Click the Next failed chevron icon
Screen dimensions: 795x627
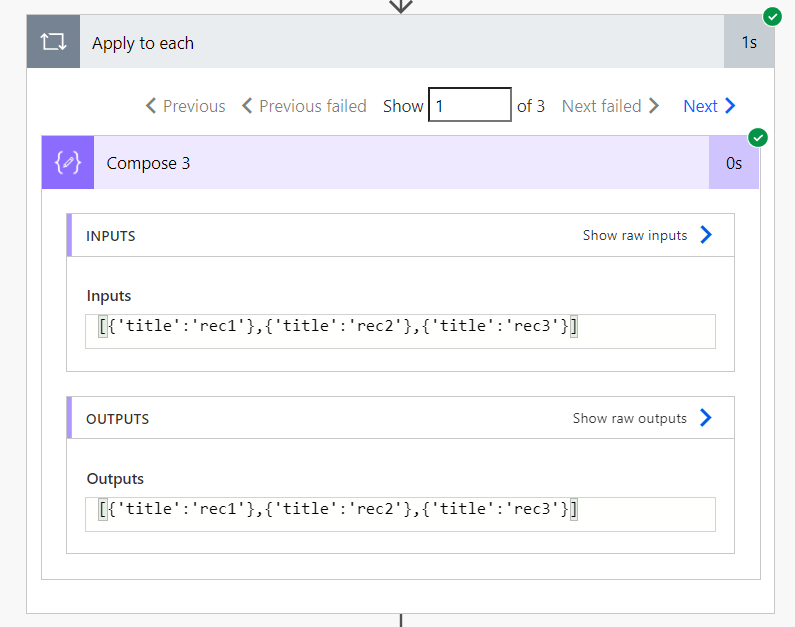pyautogui.click(x=654, y=105)
